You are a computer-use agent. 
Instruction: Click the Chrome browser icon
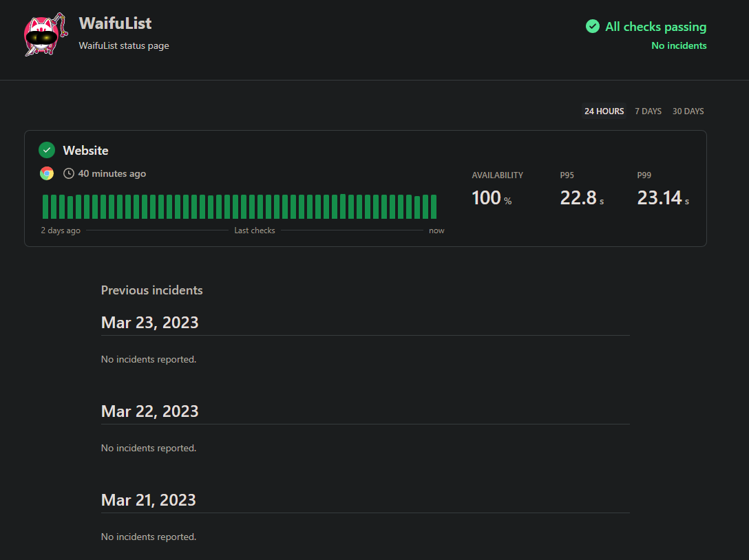pos(47,173)
